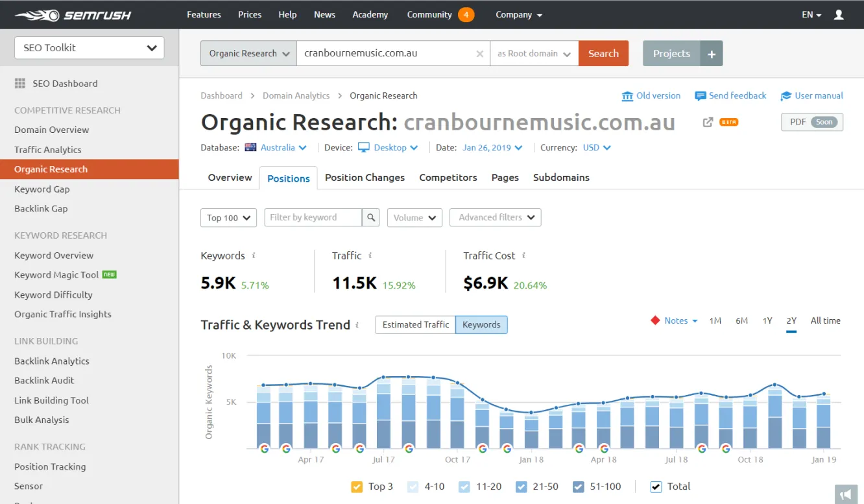Click the Desktop monitor icon
This screenshot has width=864, height=504.
(364, 148)
